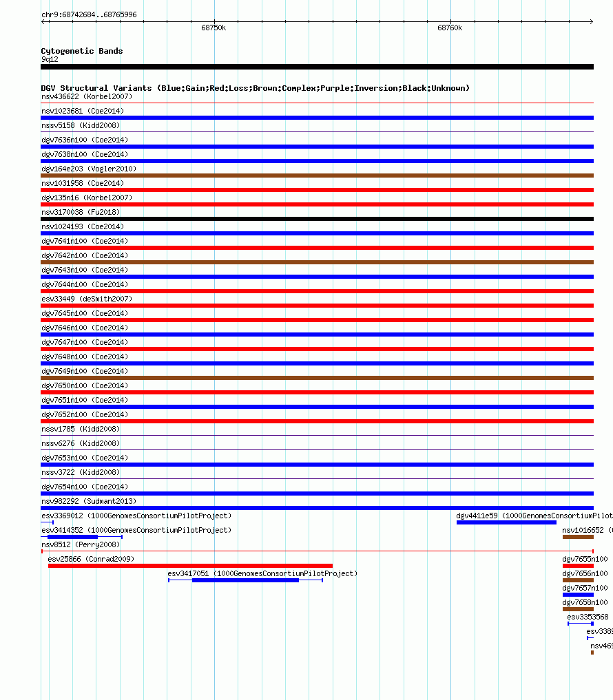Click the esv3414352 variant label
The width and height of the screenshot is (613, 700).
point(136,529)
